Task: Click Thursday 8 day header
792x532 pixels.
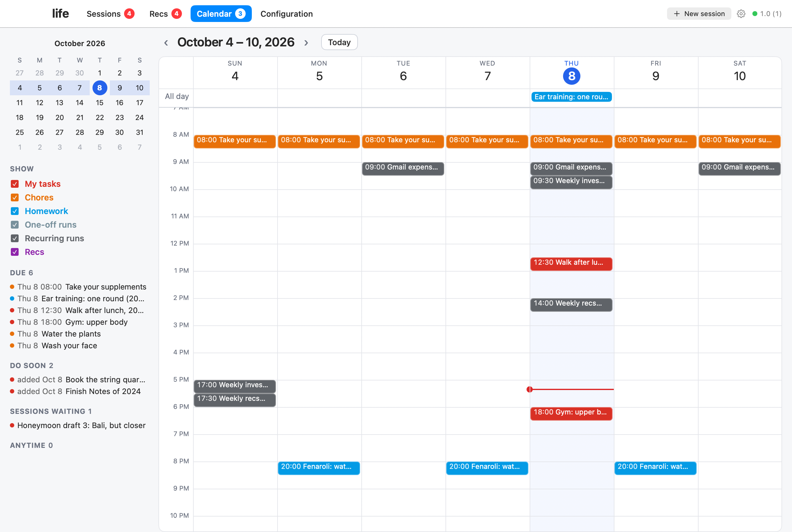Action: (x=571, y=72)
